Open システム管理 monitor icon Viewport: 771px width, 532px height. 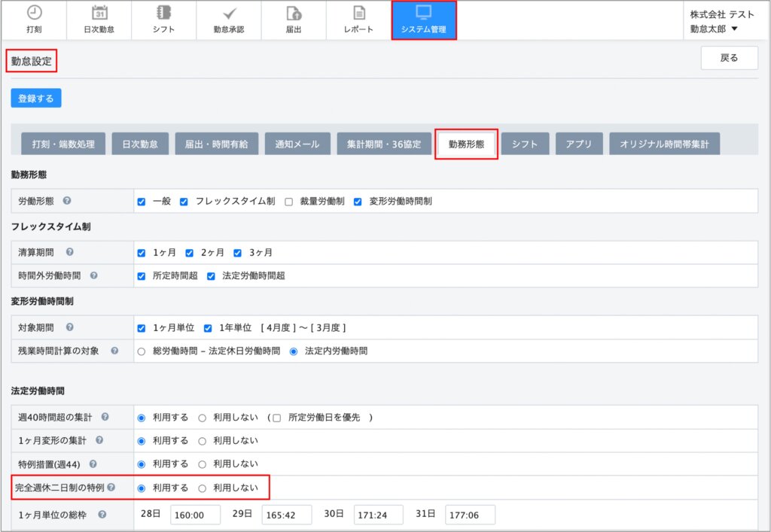[423, 13]
